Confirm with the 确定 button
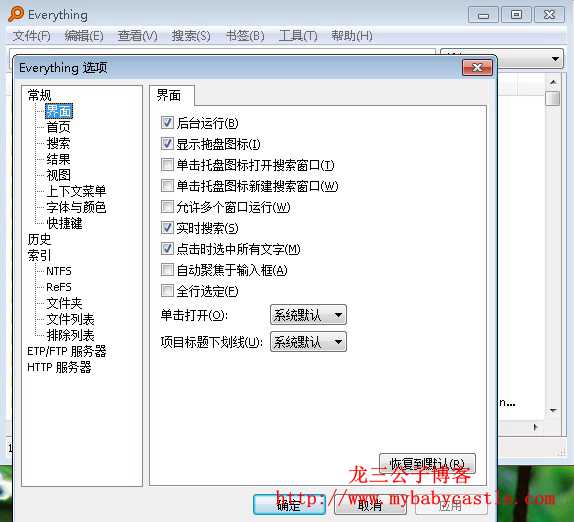Screen dimensions: 574x522 [289, 505]
